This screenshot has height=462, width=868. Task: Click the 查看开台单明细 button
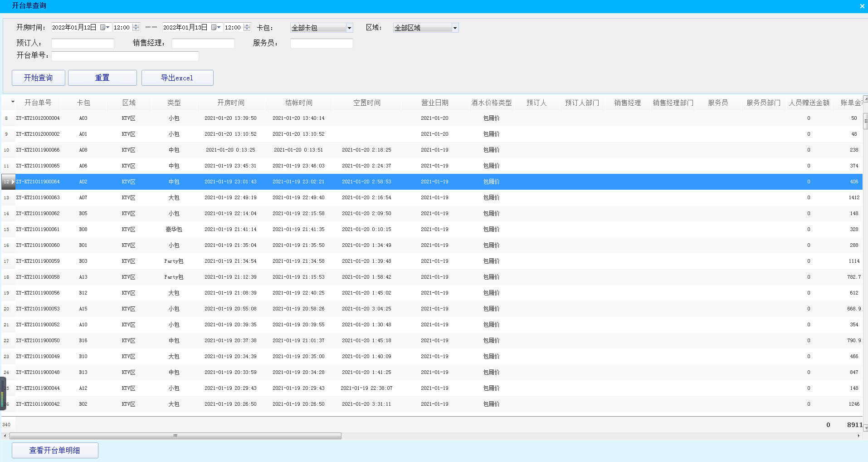55,450
